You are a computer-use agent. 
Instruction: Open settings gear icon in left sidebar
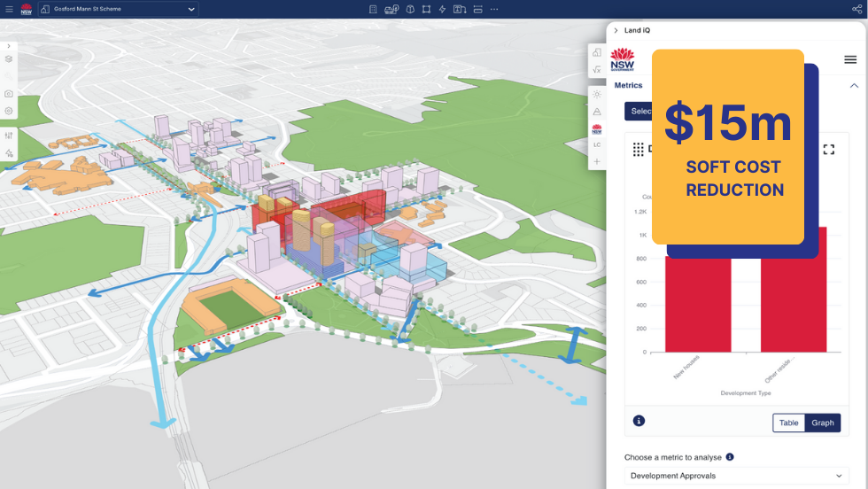9,111
